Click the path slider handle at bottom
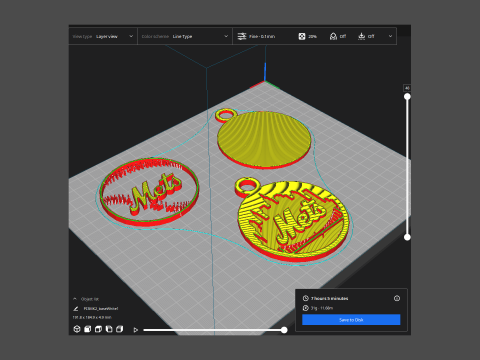The image size is (480, 360). pos(284,330)
